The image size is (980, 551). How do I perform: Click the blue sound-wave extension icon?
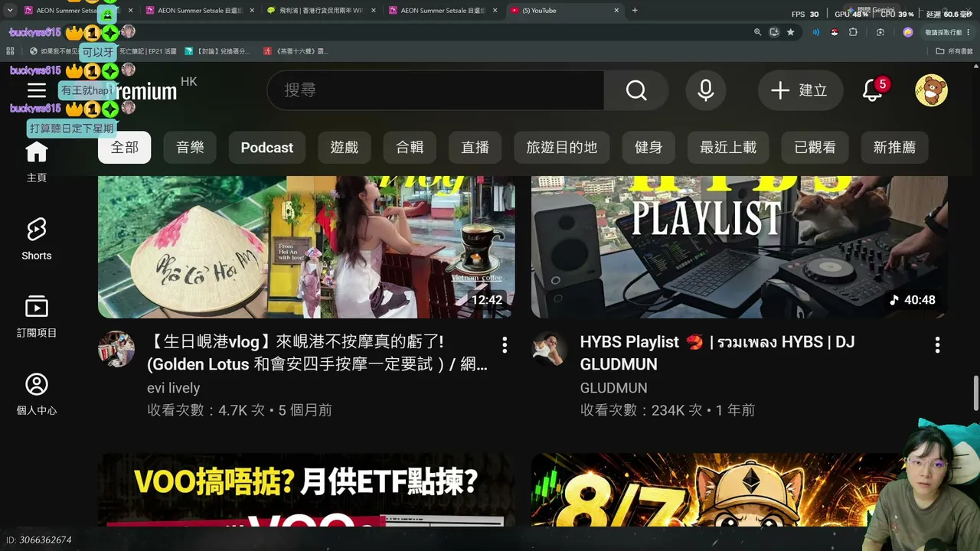[x=815, y=32]
